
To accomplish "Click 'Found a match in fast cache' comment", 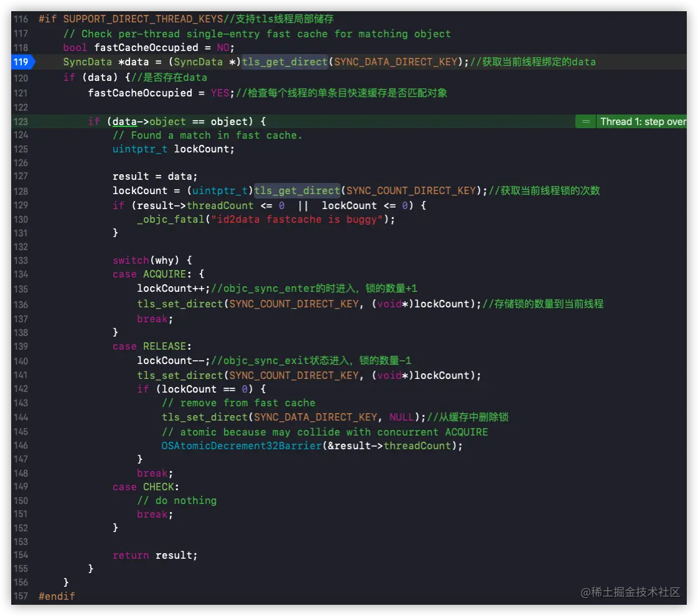I will tap(207, 135).
